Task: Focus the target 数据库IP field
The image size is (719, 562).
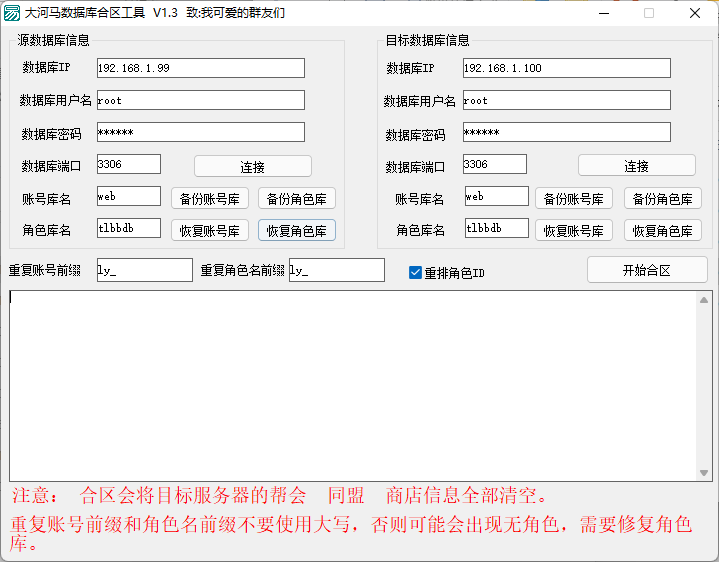Action: point(566,68)
